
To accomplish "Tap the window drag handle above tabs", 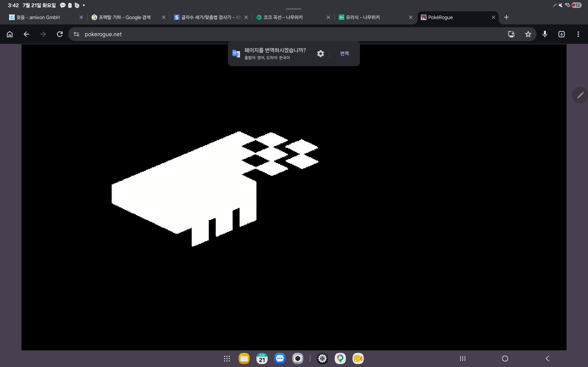I will 294,9.
